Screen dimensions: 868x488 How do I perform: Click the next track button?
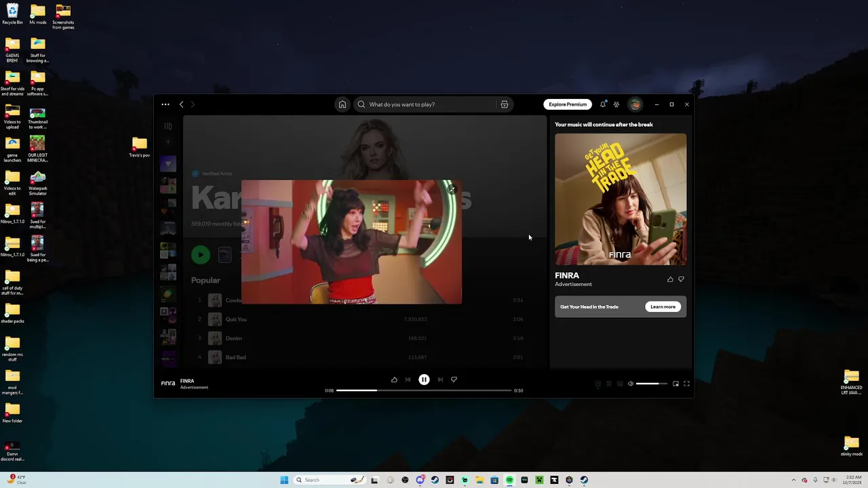[x=440, y=380]
